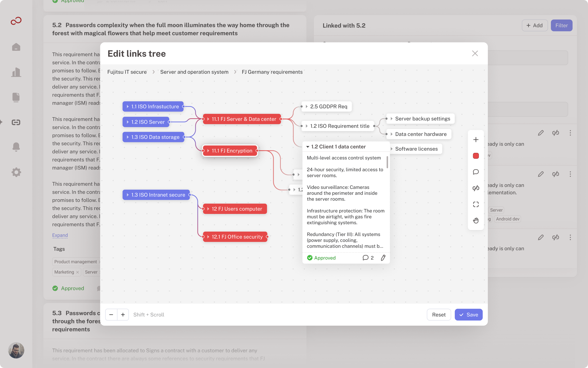This screenshot has width=588, height=368.
Task: Expand the 11.1 FJ Encryption node
Action: click(x=208, y=151)
